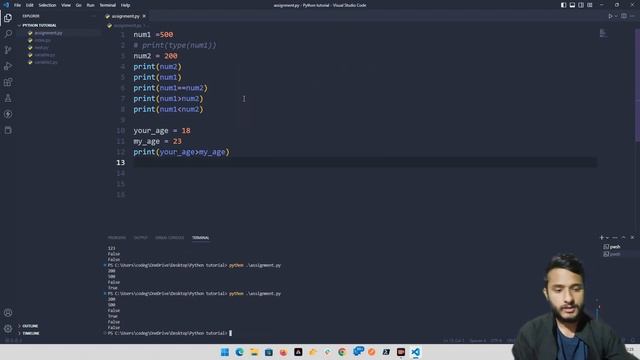Open Microsoft Store from taskbar
The image size is (640, 360).
269,352
